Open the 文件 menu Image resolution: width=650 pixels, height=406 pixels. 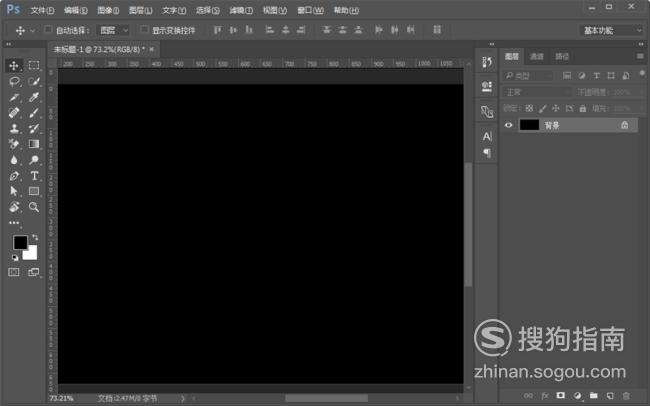click(42, 10)
